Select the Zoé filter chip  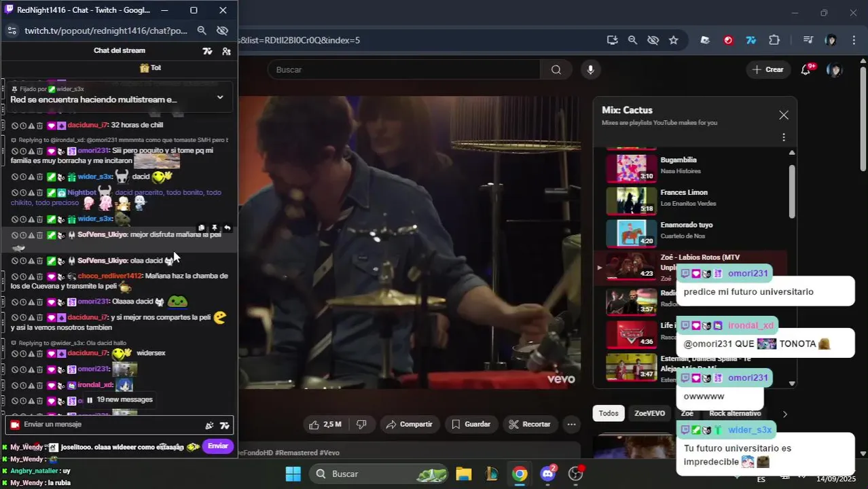(x=687, y=414)
